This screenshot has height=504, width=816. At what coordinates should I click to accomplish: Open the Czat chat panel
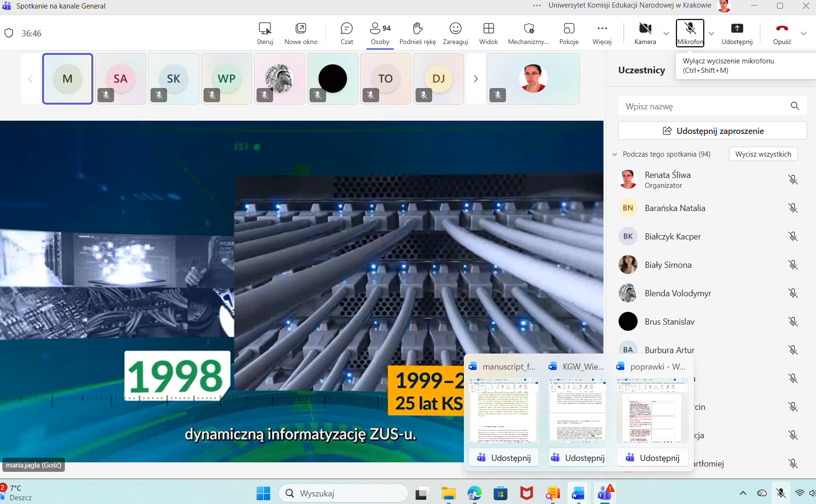tap(346, 33)
